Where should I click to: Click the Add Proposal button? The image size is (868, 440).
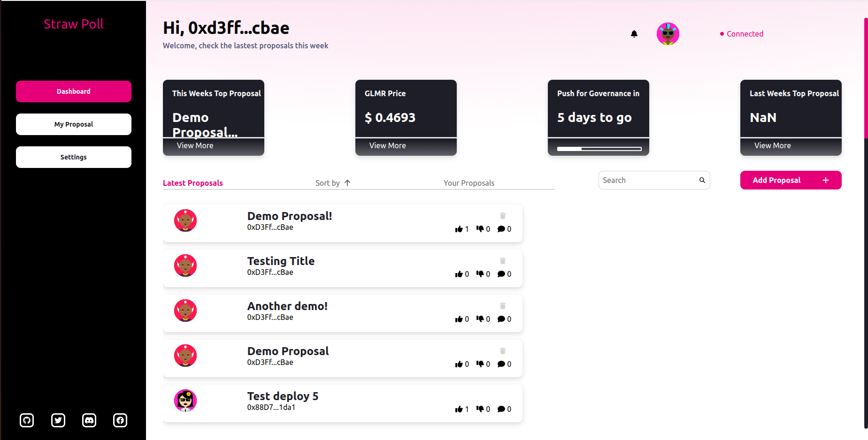[x=791, y=180]
